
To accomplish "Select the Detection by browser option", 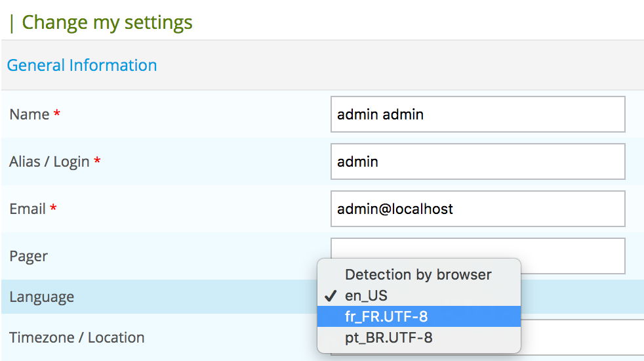I will (419, 274).
